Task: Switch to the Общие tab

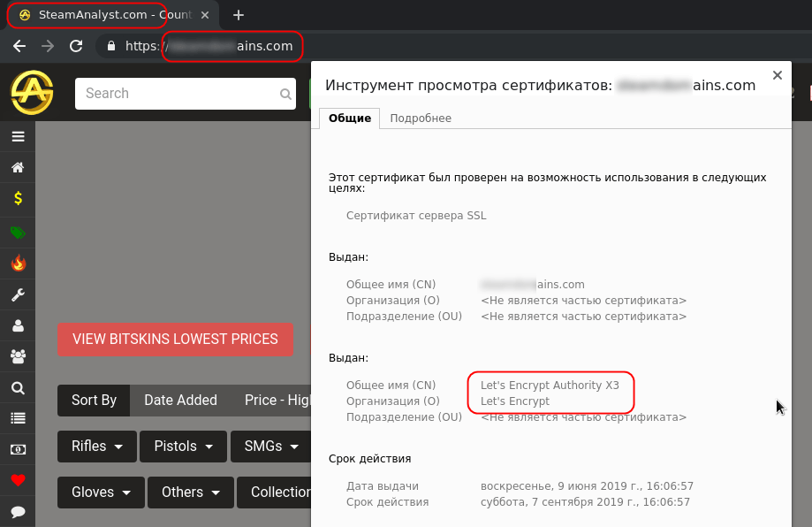Action: pos(350,118)
